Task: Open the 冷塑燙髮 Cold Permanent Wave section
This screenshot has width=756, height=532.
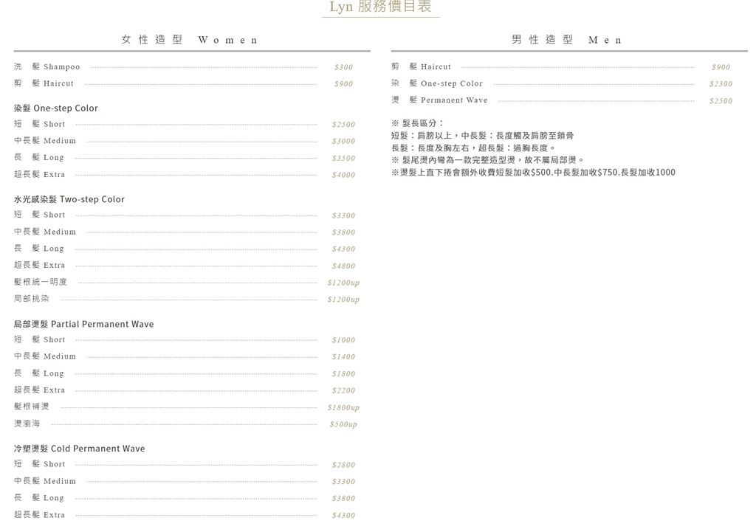Action: click(77, 448)
